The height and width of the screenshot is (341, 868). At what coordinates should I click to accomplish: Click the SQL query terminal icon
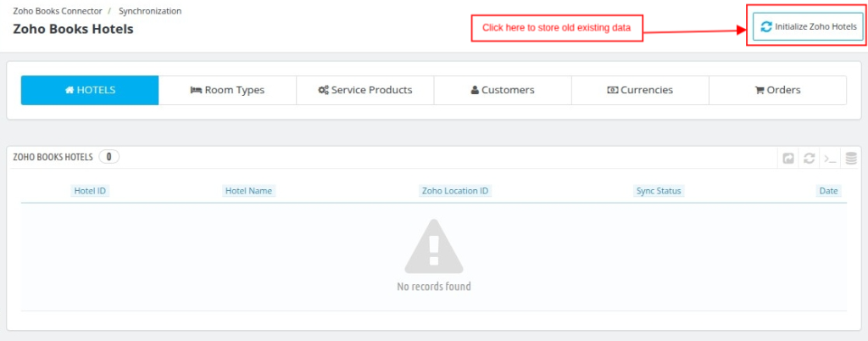point(830,159)
